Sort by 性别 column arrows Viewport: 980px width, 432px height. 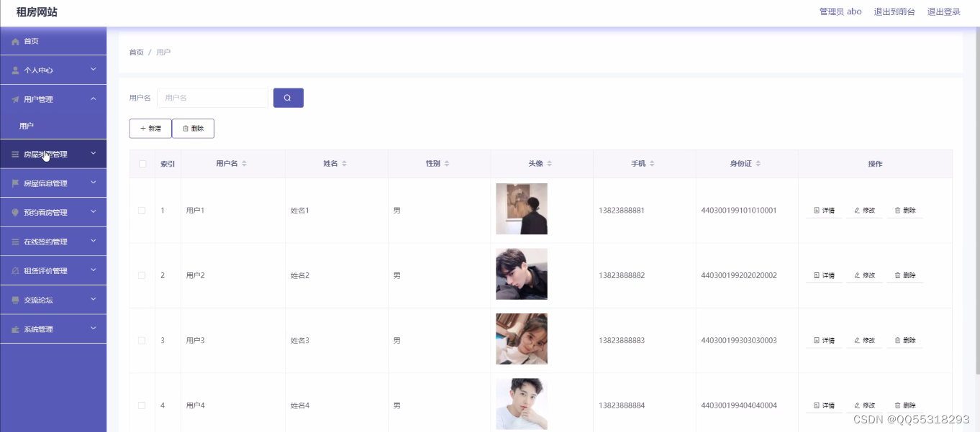coord(446,164)
